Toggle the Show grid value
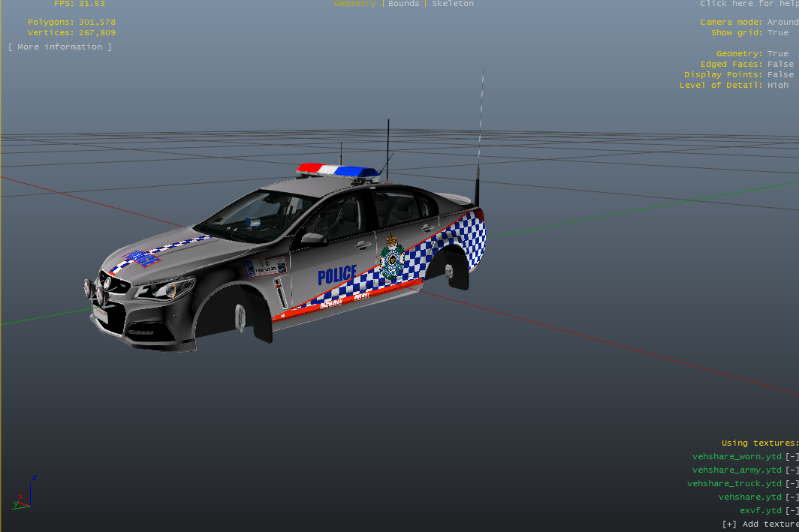 click(x=778, y=33)
